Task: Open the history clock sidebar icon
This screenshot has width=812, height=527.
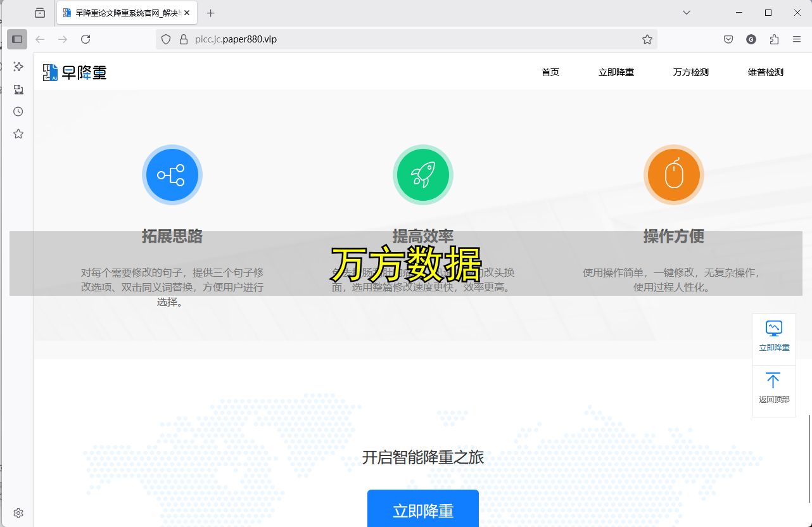Action: point(18,111)
